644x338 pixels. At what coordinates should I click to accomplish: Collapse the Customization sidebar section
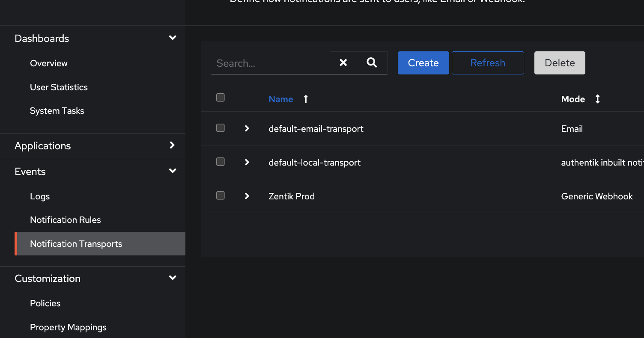[x=173, y=278]
